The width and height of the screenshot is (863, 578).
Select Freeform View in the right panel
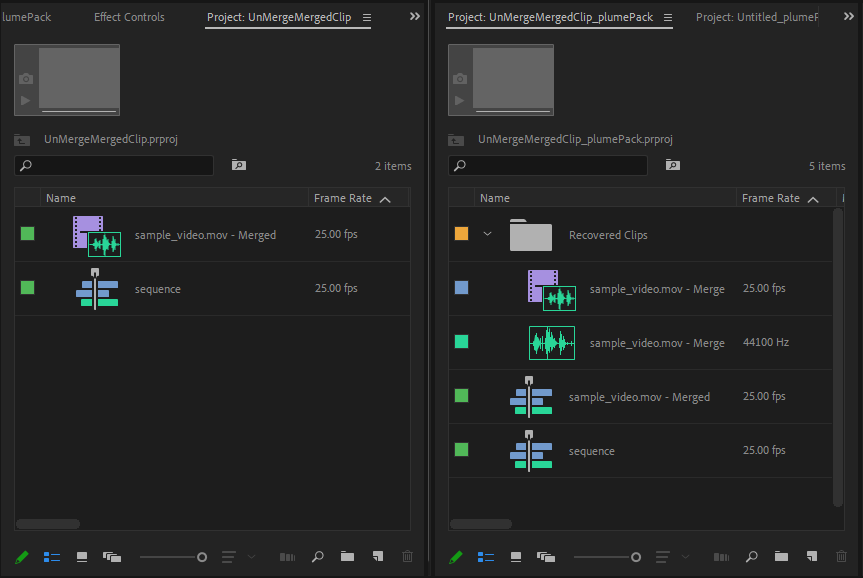point(546,557)
